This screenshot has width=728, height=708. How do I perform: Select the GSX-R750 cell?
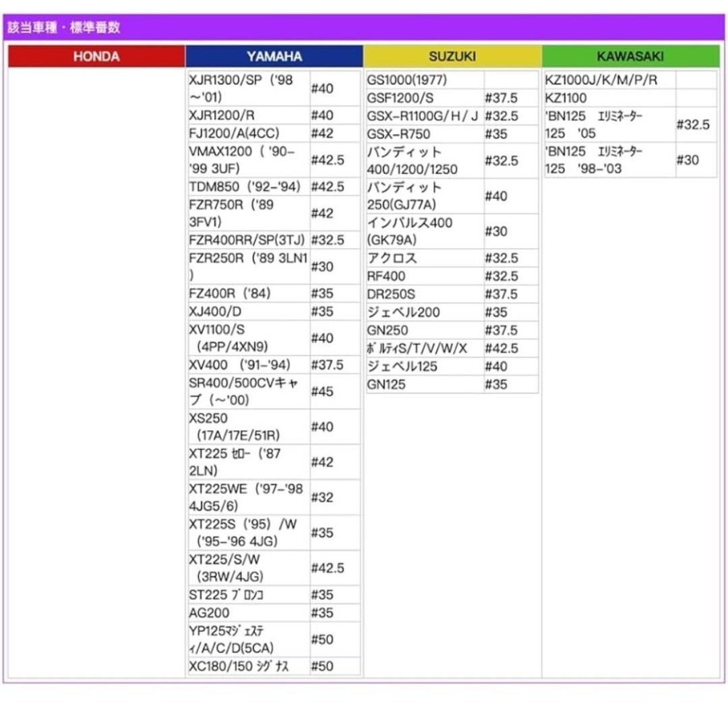pos(425,134)
